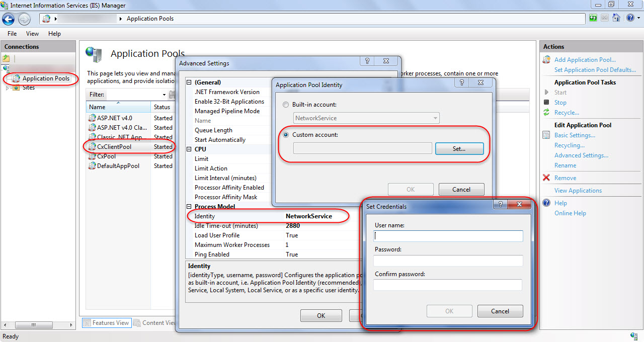Image resolution: width=644 pixels, height=342 pixels.
Task: Click the CxPool application pool icon
Action: point(92,156)
